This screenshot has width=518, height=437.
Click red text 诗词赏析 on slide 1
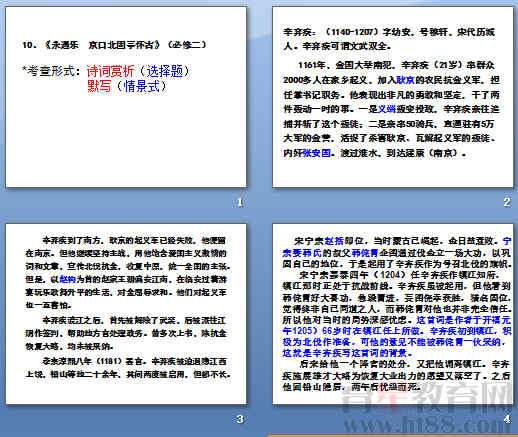(110, 71)
